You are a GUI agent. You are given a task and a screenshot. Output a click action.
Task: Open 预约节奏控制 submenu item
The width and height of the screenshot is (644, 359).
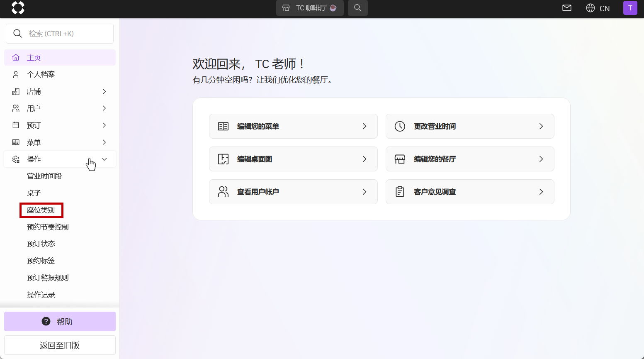pyautogui.click(x=48, y=227)
